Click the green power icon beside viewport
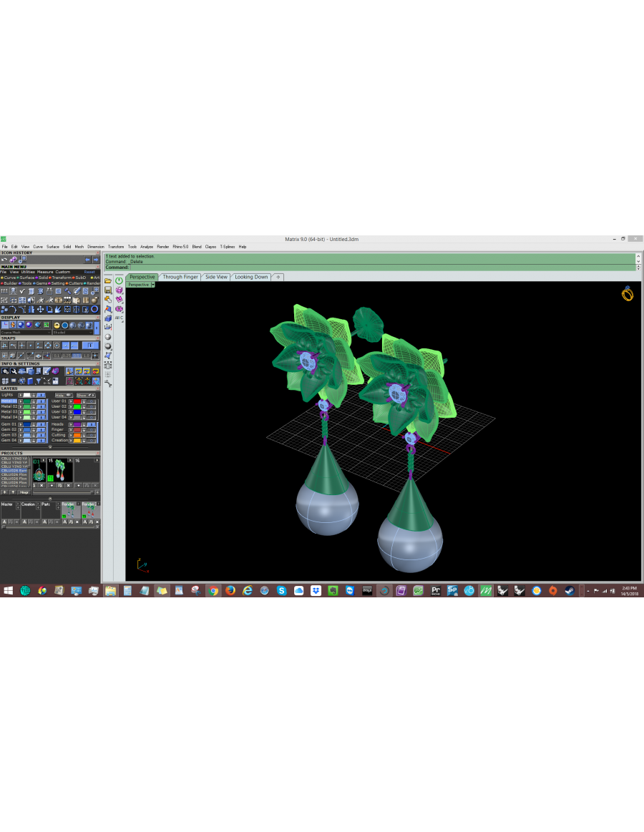644x832 pixels. 119,280
